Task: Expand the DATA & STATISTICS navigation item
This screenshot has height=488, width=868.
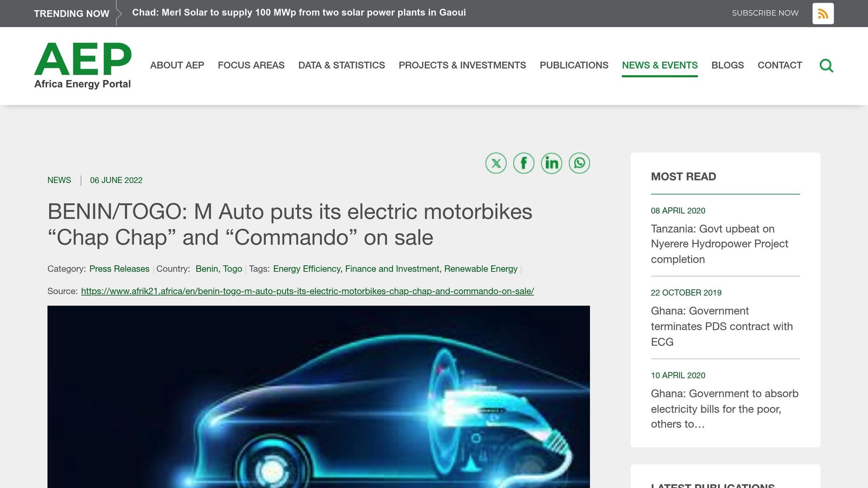Action: (341, 65)
